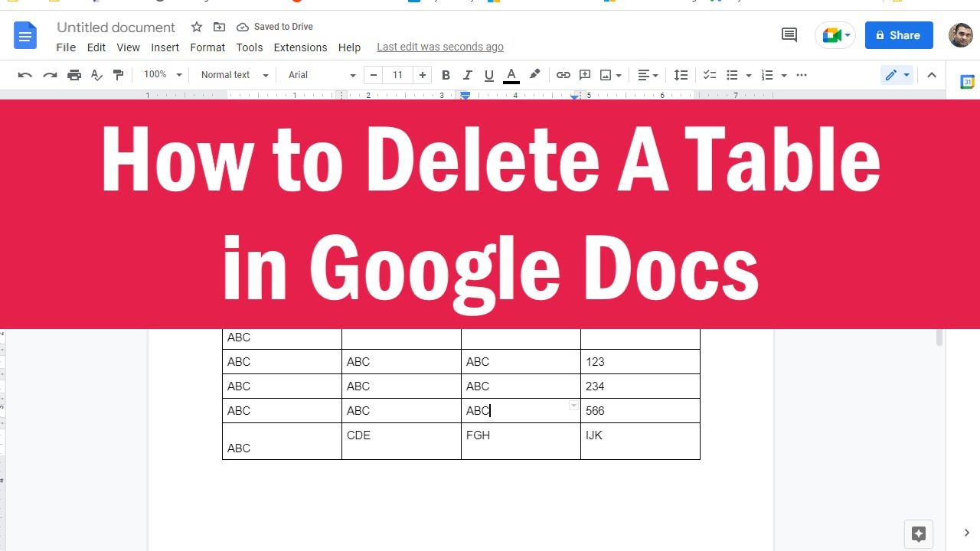This screenshot has height=551, width=980.
Task: Open the comment history
Action: 789,35
